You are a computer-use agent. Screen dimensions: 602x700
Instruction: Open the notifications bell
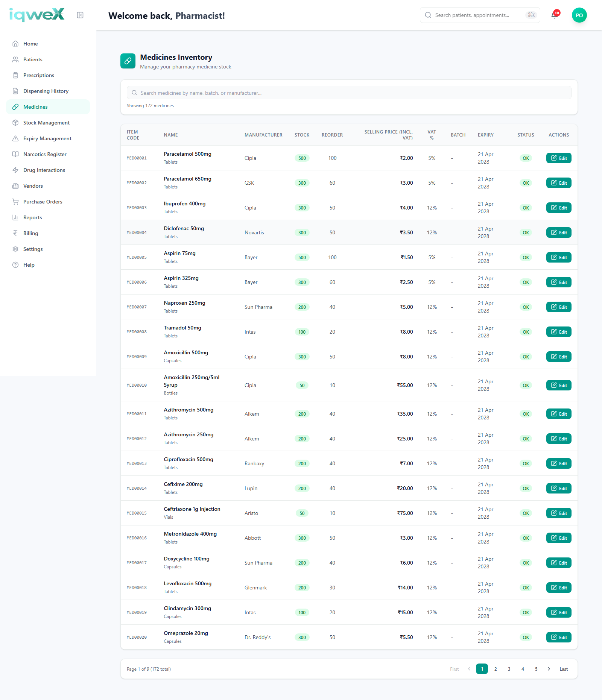coord(554,15)
